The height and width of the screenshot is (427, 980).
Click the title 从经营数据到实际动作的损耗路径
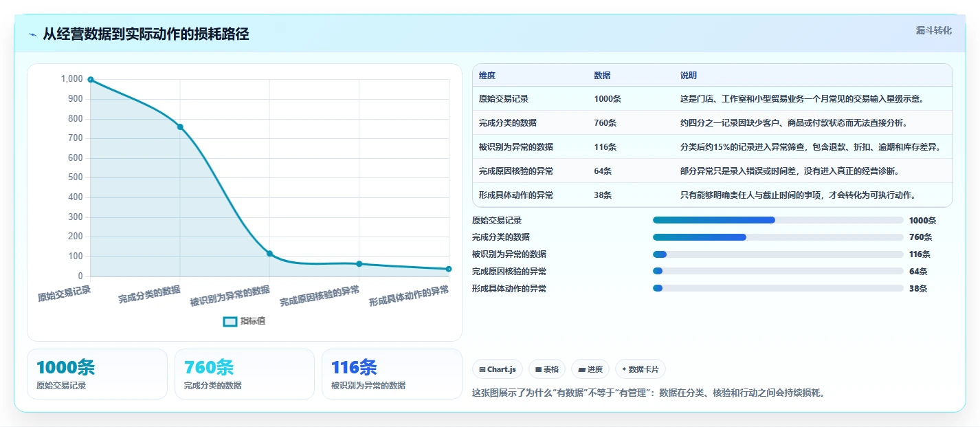[x=146, y=34]
